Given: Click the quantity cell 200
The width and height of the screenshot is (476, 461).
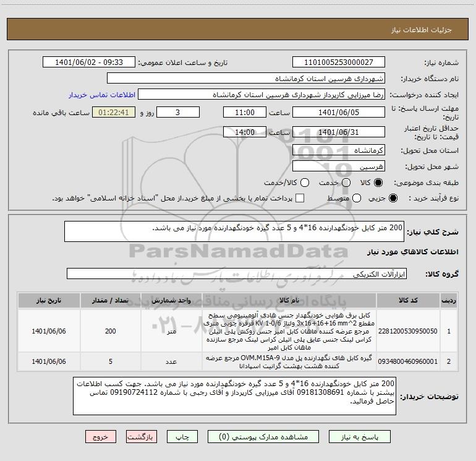Looking at the screenshot, I should click(111, 331).
